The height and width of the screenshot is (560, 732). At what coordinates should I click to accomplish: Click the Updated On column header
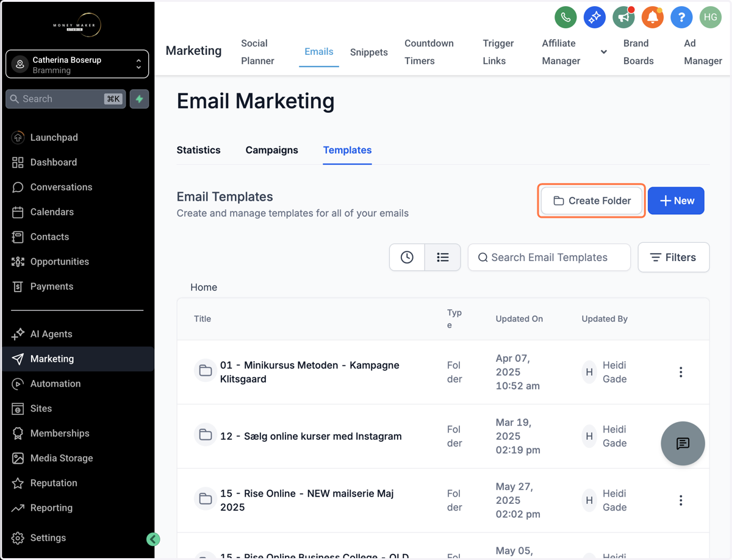pyautogui.click(x=519, y=318)
